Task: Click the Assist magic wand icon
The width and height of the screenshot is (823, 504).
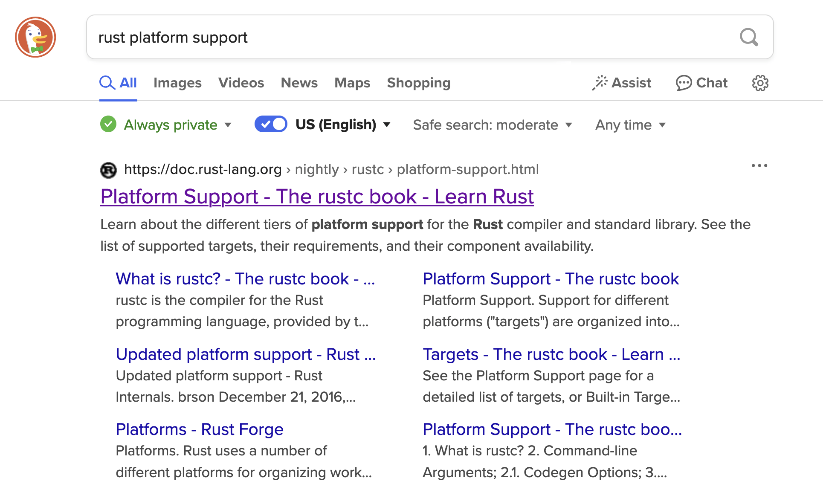Action: [600, 83]
